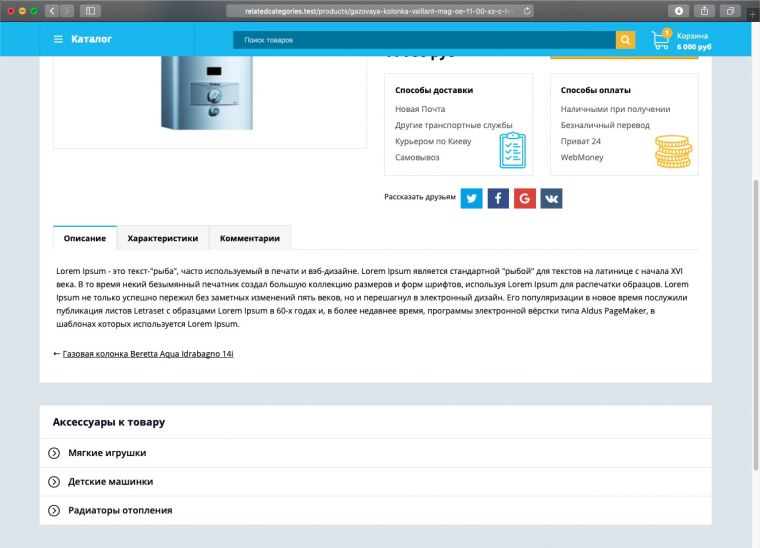Viewport: 760px width, 548px height.
Task: Expand the Радиаторы отопления accessory category
Action: (376, 510)
